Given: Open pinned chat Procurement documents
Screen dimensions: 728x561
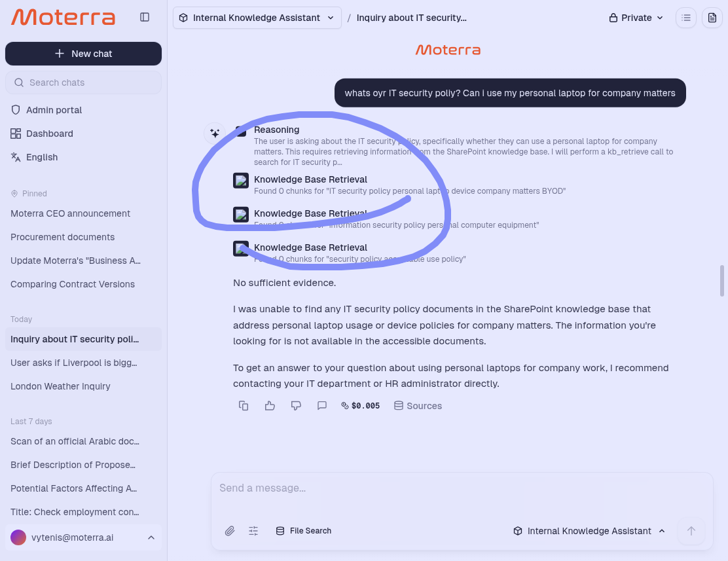Looking at the screenshot, I should pyautogui.click(x=62, y=237).
